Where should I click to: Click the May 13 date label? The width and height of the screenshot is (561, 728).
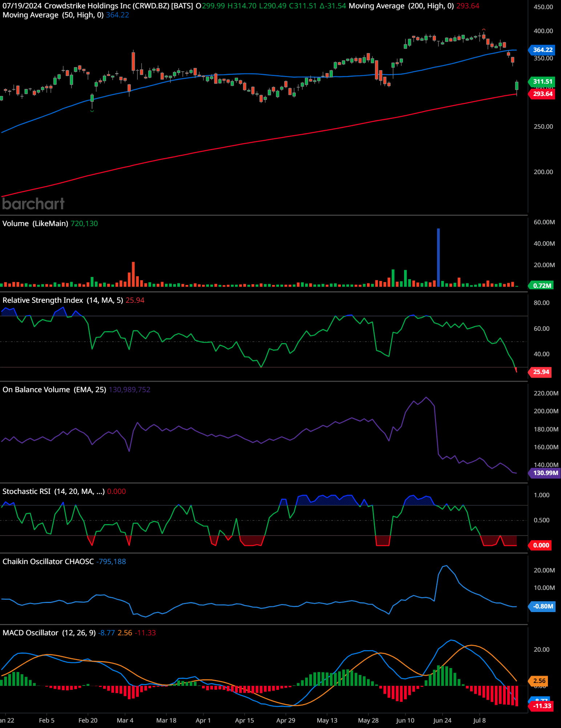[x=327, y=720]
